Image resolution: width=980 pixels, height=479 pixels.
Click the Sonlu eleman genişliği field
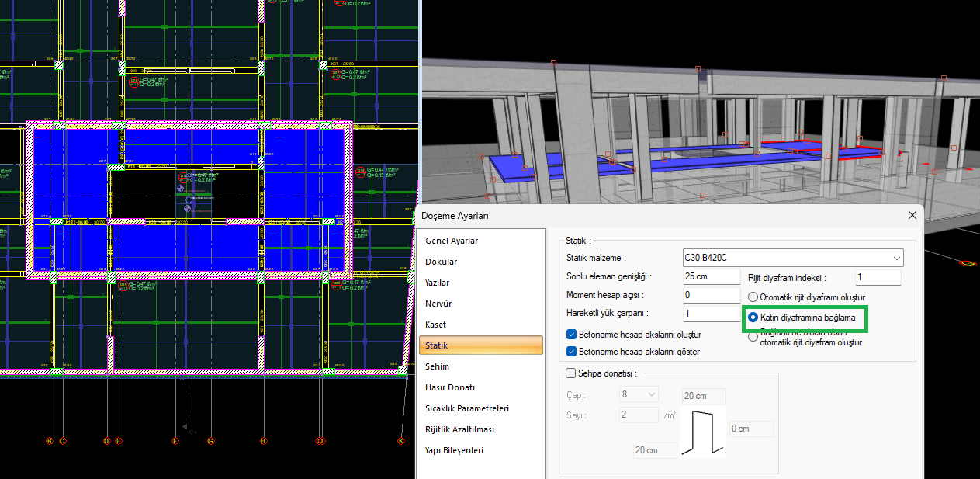pos(712,276)
